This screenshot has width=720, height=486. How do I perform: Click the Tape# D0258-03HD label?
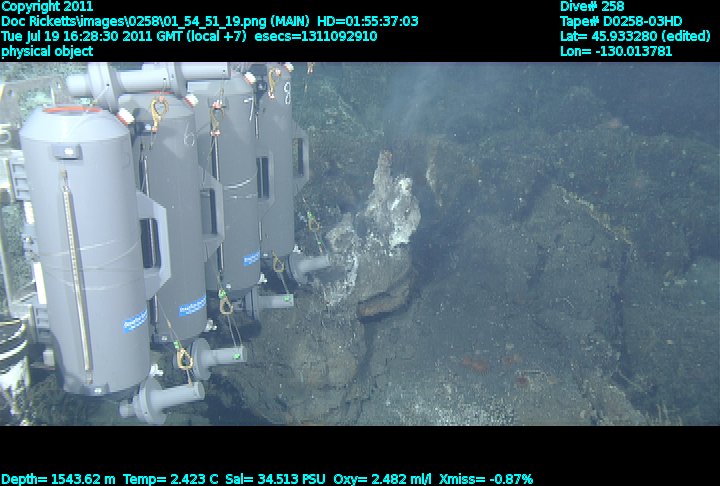pos(621,21)
